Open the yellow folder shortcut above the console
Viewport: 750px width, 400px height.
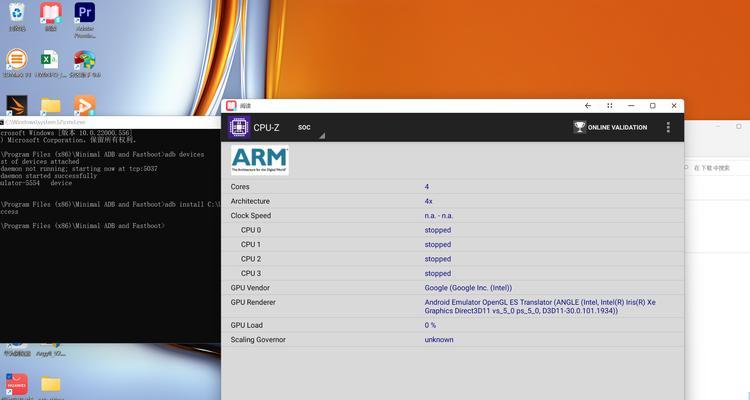pyautogui.click(x=51, y=106)
